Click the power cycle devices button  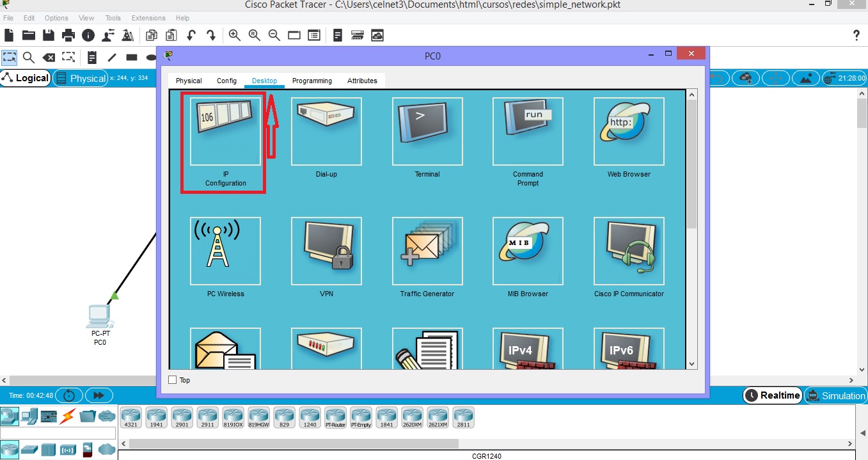(69, 395)
